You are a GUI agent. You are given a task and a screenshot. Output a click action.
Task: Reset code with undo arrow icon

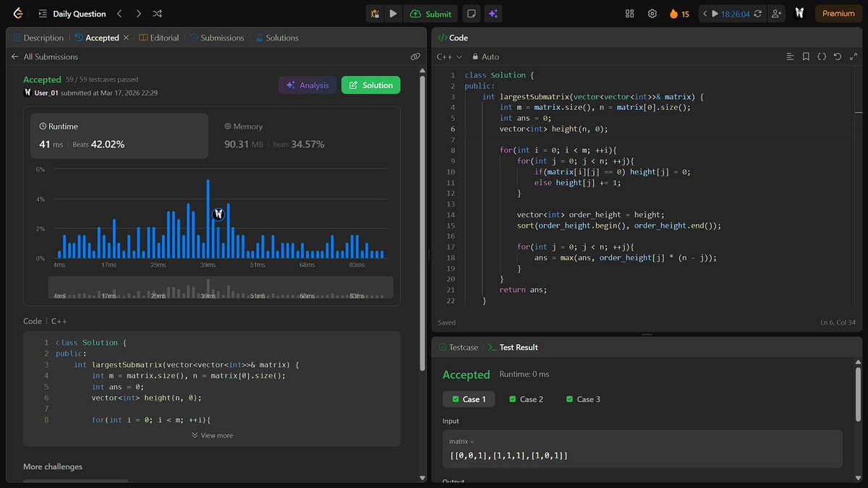point(838,56)
